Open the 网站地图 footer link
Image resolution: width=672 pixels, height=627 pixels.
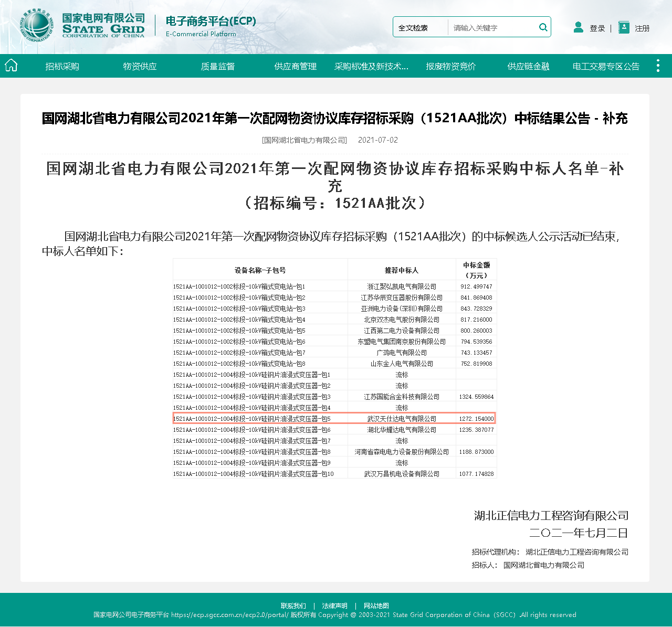[376, 605]
